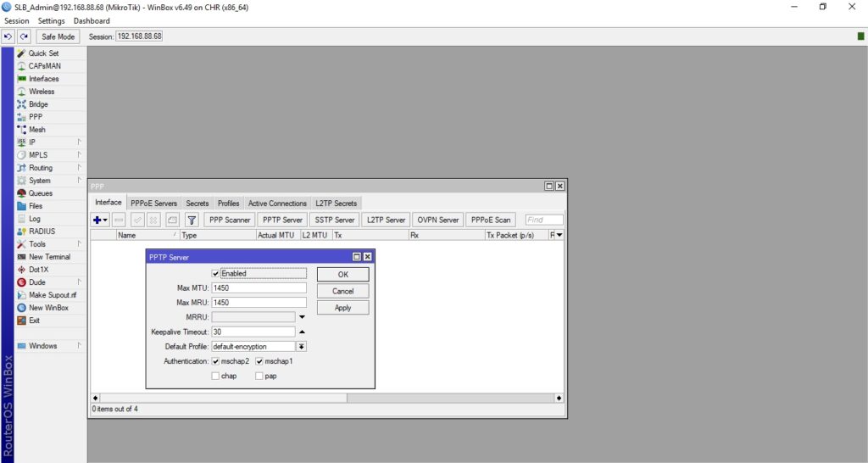The width and height of the screenshot is (868, 463).
Task: Expand the System submenu
Action: coord(79,181)
